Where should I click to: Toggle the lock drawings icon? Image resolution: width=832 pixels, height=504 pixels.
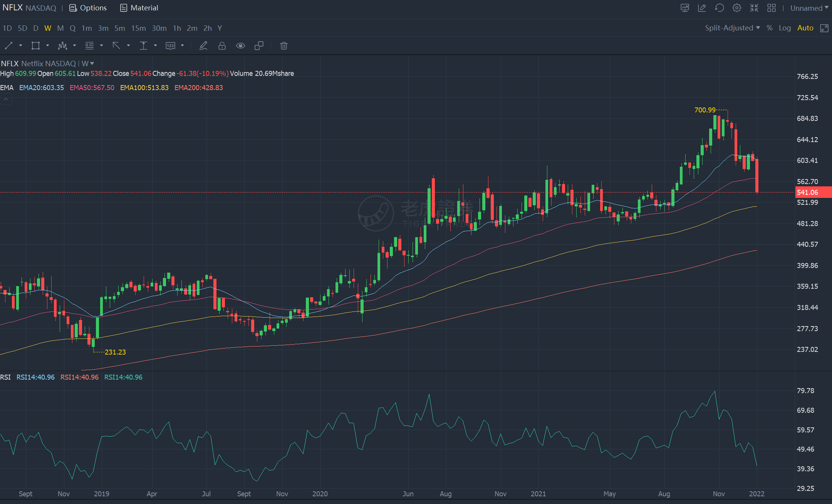[222, 46]
